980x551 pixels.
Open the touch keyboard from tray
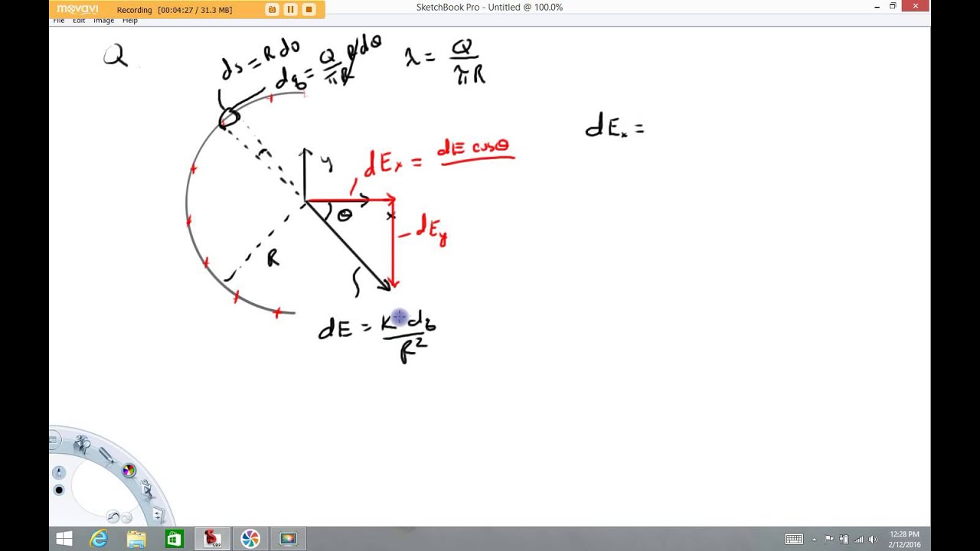tap(794, 540)
